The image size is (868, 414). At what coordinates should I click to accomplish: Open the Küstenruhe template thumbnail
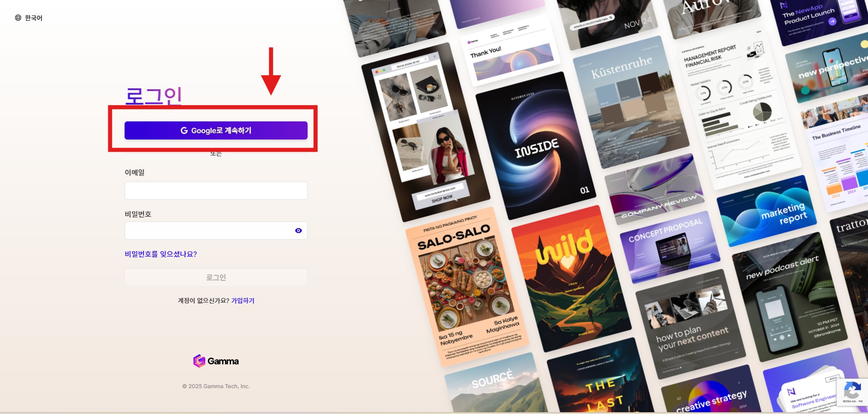[x=631, y=102]
